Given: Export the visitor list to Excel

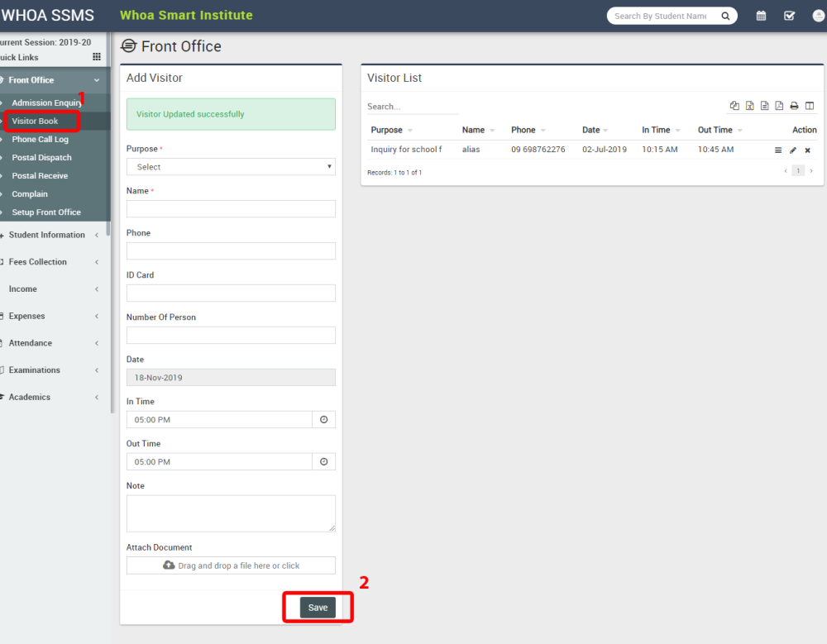Looking at the screenshot, I should pos(749,106).
